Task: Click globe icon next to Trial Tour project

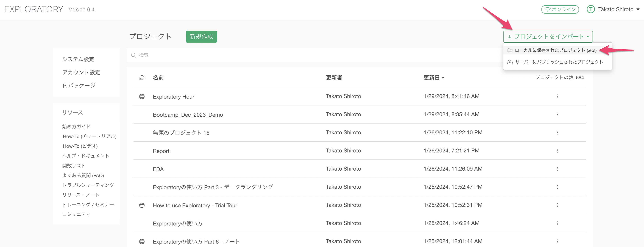Action: tap(142, 205)
